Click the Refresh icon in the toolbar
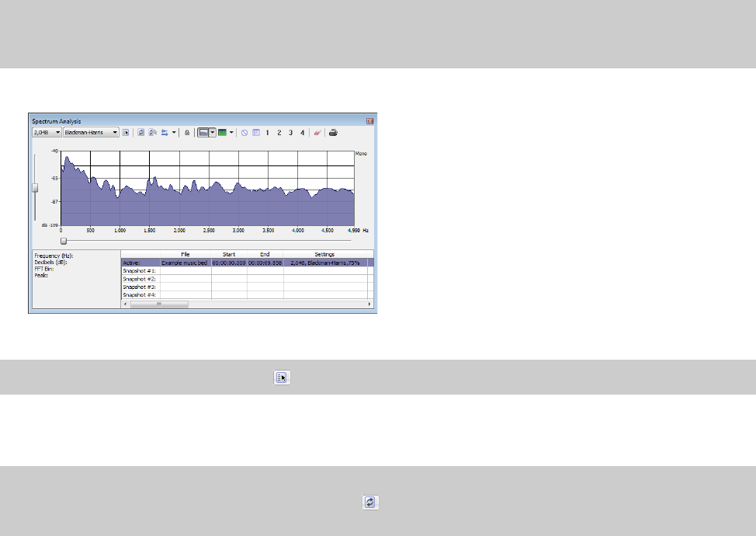 click(140, 132)
